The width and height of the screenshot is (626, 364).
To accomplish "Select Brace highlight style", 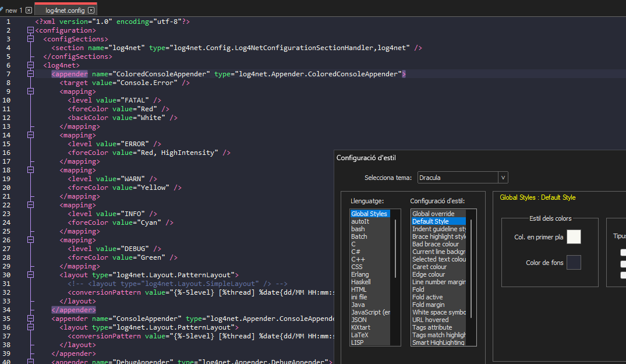I will 438,236.
